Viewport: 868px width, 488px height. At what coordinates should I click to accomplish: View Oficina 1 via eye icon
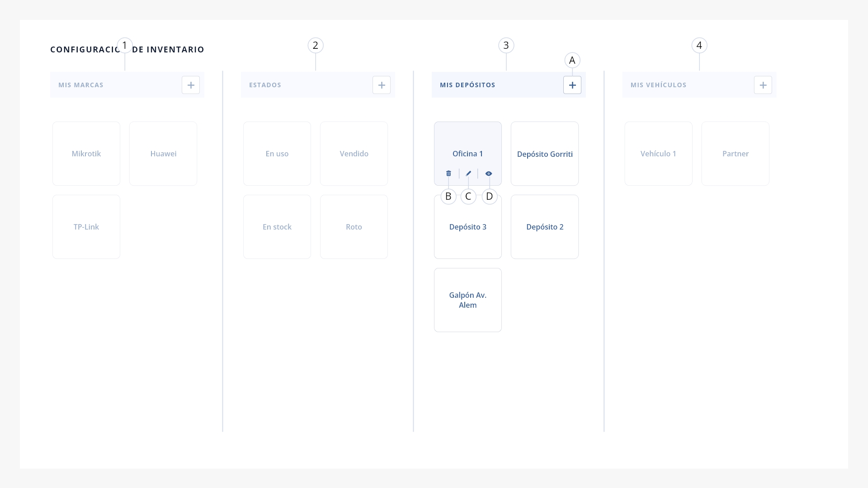(x=489, y=174)
